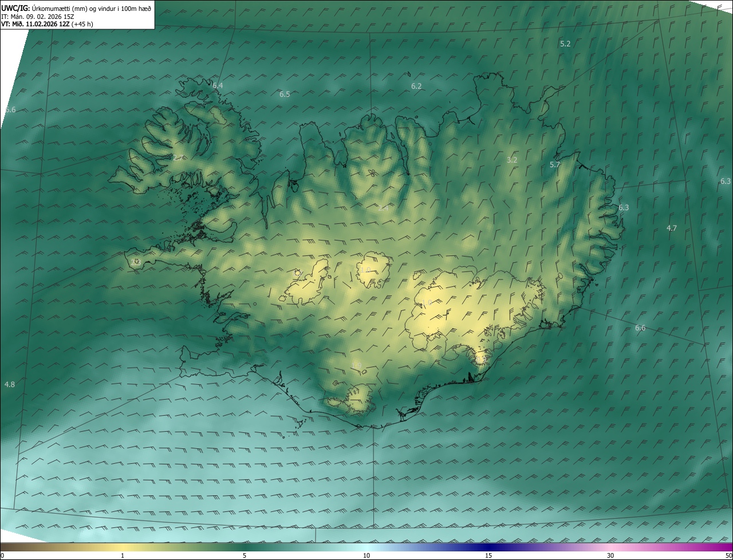
Task: Click the 5.7 value on the map
Action: 554,164
